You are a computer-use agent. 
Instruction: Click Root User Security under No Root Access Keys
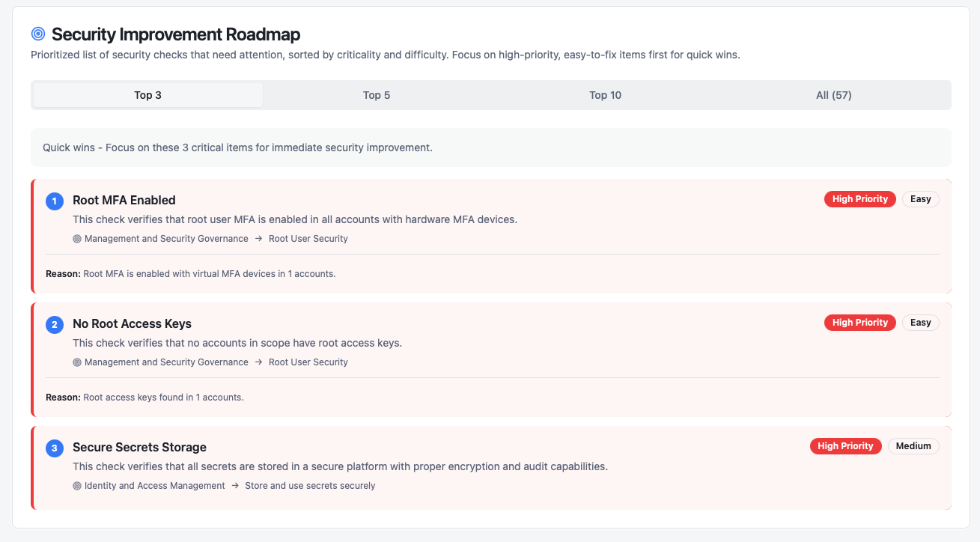click(308, 362)
